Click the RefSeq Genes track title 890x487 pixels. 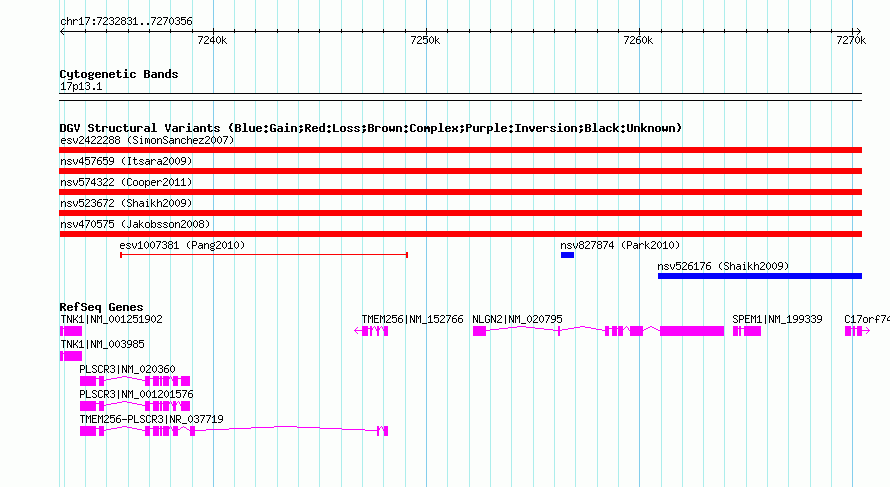101,307
